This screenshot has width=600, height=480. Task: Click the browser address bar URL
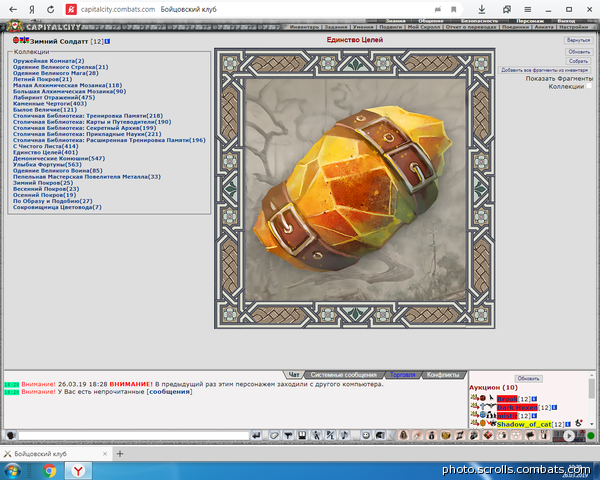pos(118,9)
